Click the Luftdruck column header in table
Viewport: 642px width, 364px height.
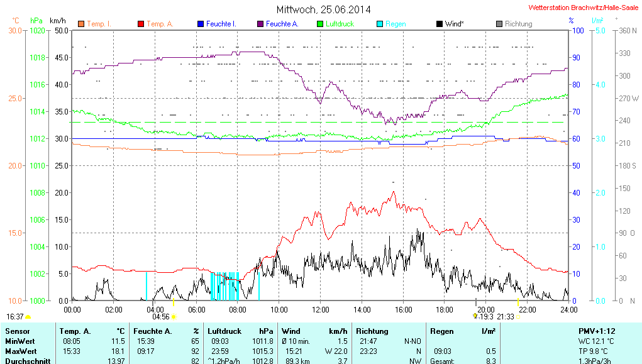pos(224,331)
